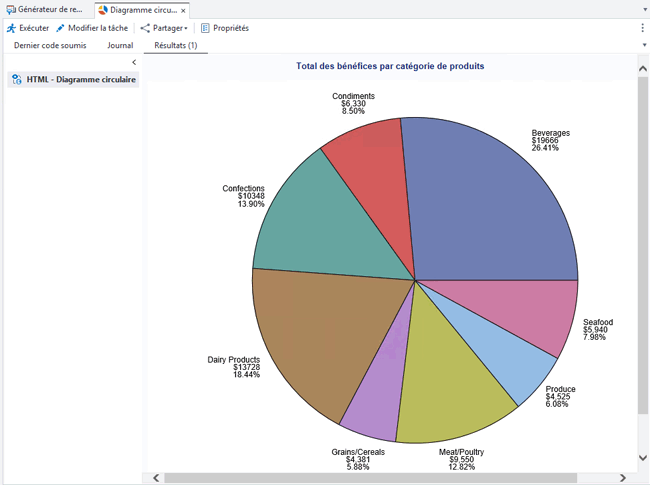The height and width of the screenshot is (485, 650).
Task: Click the chart title Total des bénéfices
Action: point(390,66)
